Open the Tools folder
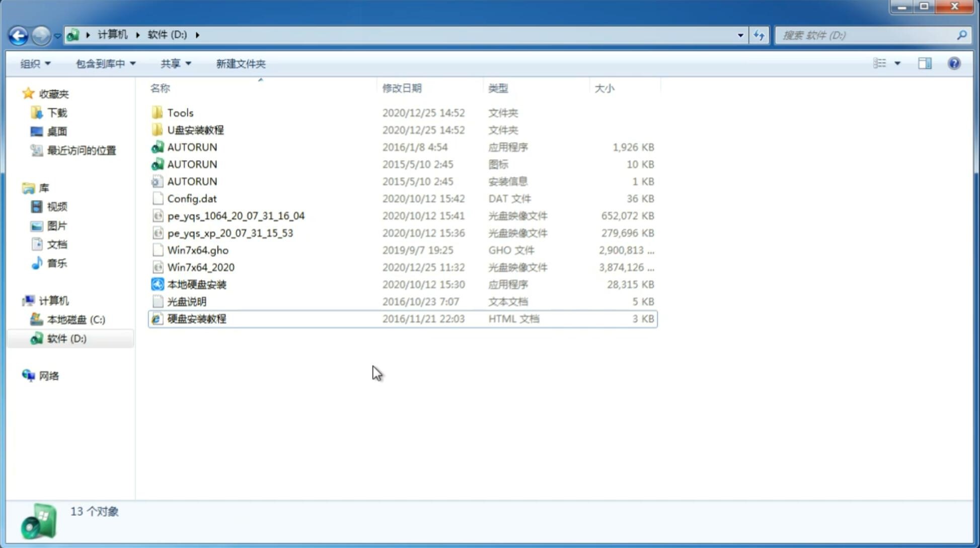This screenshot has width=980, height=548. [179, 112]
